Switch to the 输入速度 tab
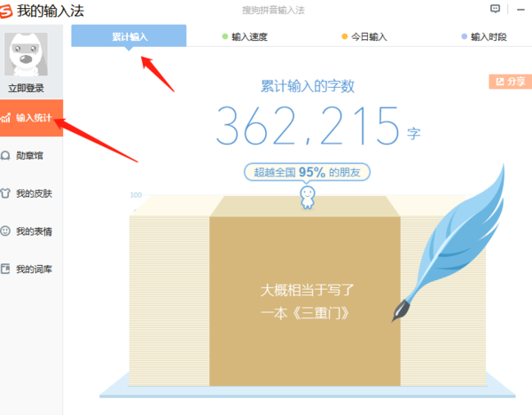 (x=245, y=36)
